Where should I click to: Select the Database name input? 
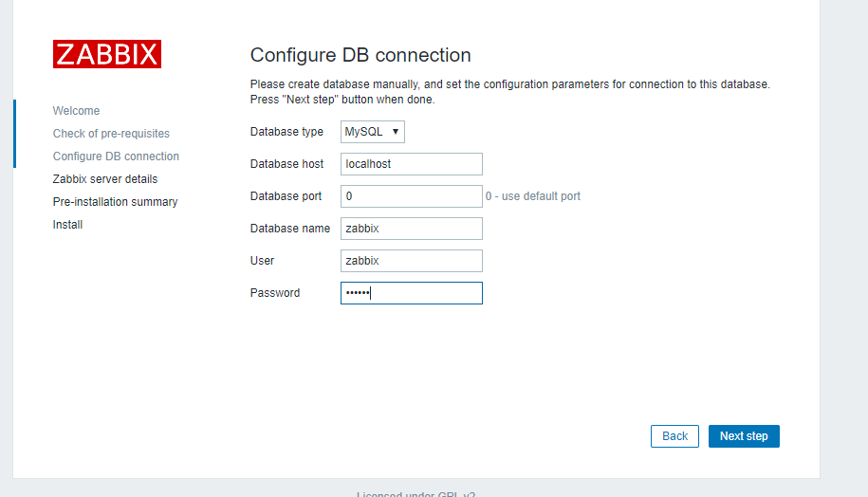tap(412, 229)
